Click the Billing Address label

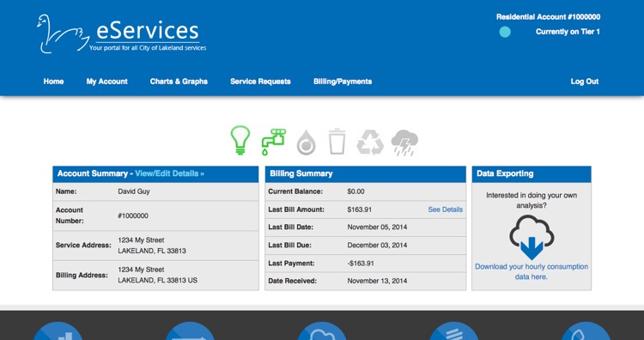pyautogui.click(x=82, y=275)
